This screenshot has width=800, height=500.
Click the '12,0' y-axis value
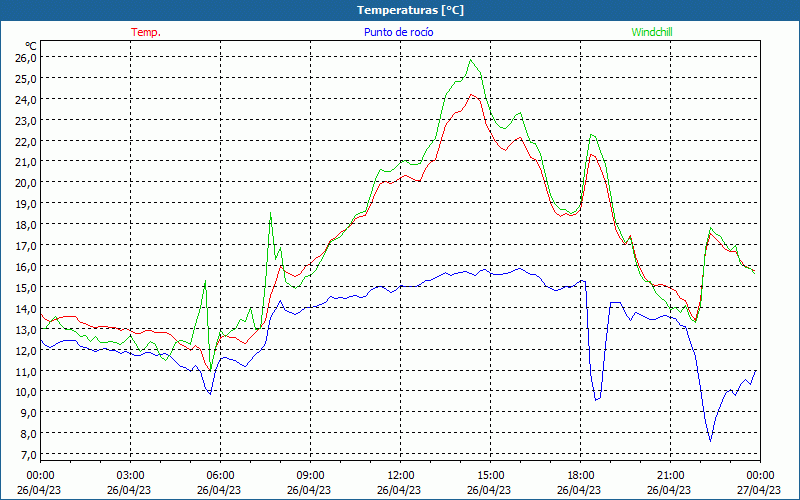(x=26, y=350)
